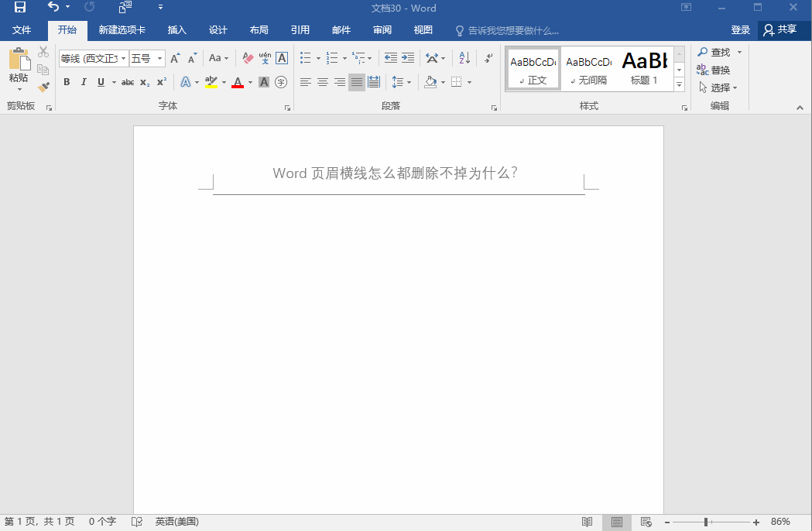Open the font name dropdown
The width and height of the screenshot is (812, 531).
click(123, 58)
